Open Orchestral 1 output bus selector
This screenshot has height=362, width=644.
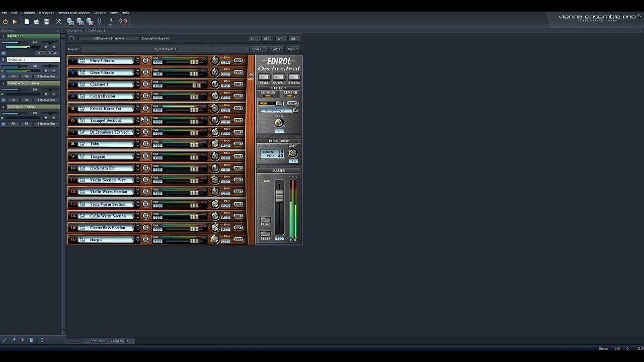point(46,76)
